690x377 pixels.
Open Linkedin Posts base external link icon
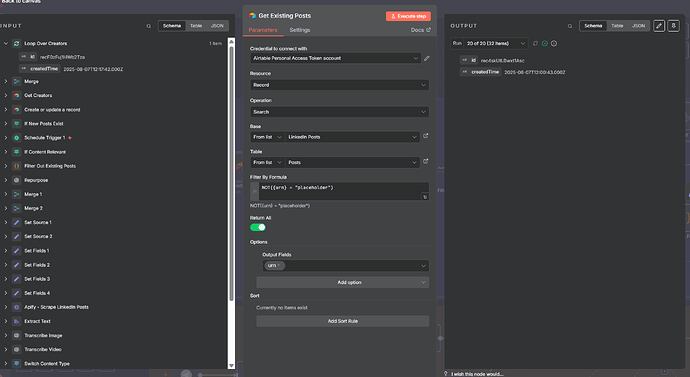click(x=426, y=136)
